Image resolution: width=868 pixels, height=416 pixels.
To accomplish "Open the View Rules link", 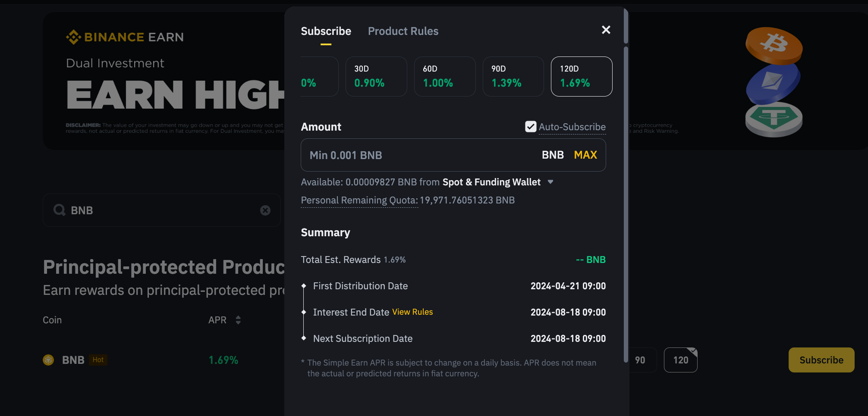I will [412, 312].
